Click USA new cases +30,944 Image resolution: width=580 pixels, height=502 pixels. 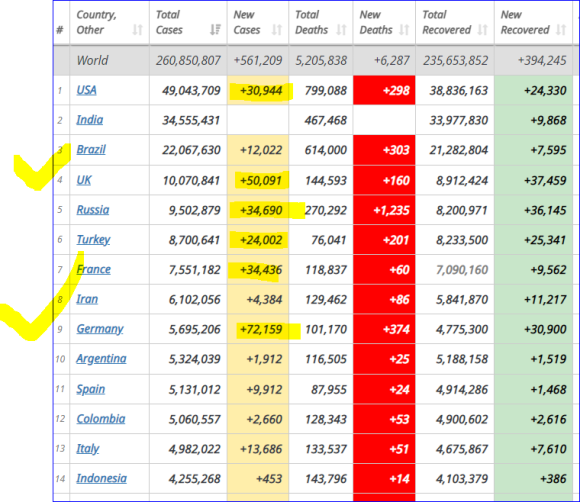[261, 91]
